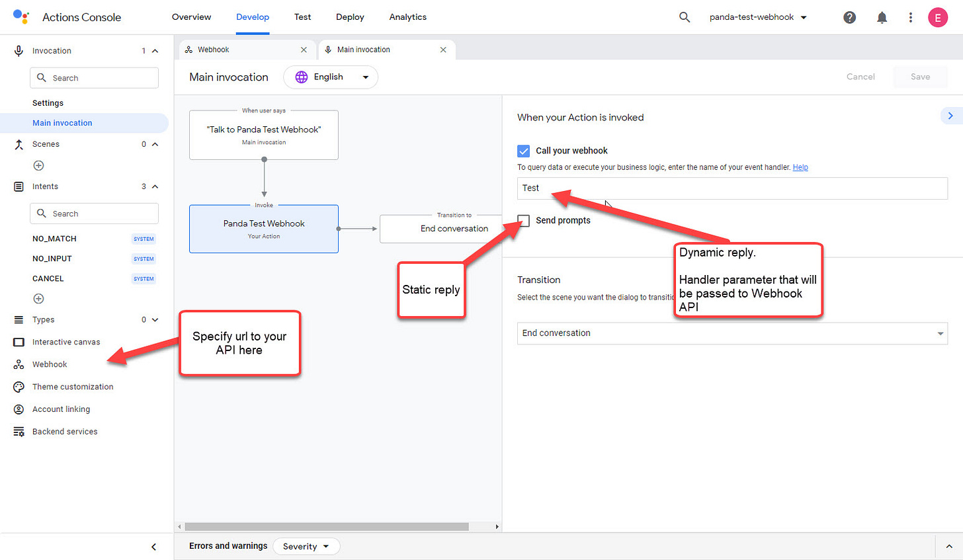The height and width of the screenshot is (560, 963).
Task: Open the End conversation transition dropdown
Action: point(732,333)
